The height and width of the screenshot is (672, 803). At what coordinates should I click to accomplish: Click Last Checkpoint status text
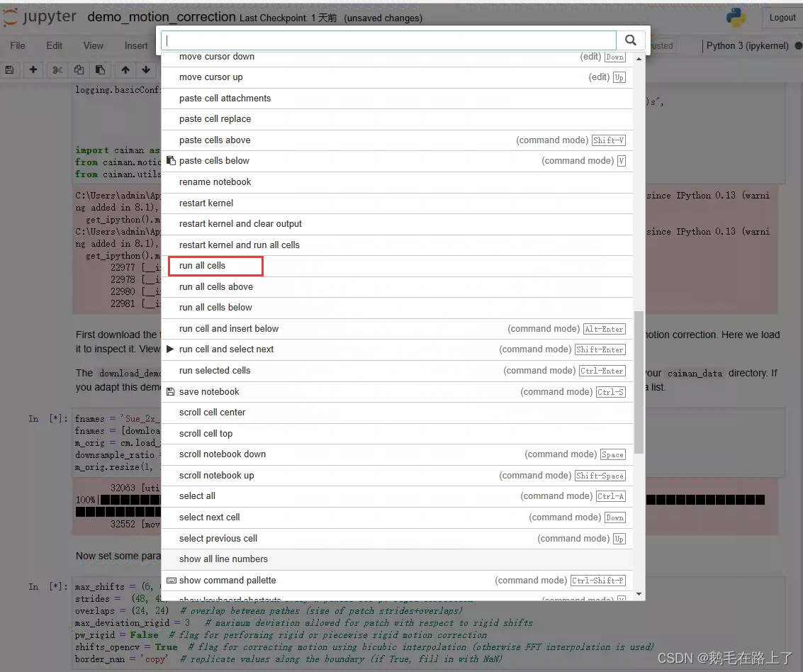288,18
